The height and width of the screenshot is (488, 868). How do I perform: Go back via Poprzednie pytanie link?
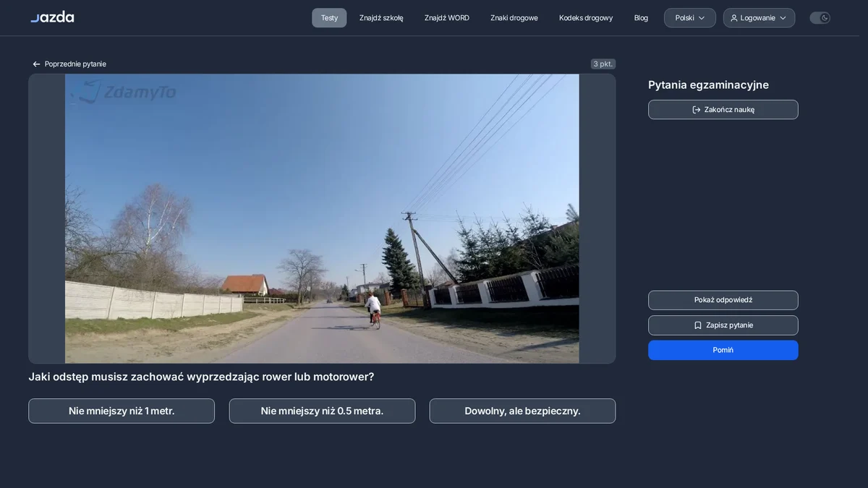click(69, 64)
